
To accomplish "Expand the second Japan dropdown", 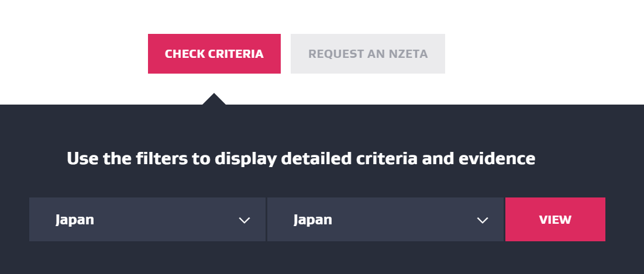I will pyautogui.click(x=385, y=220).
